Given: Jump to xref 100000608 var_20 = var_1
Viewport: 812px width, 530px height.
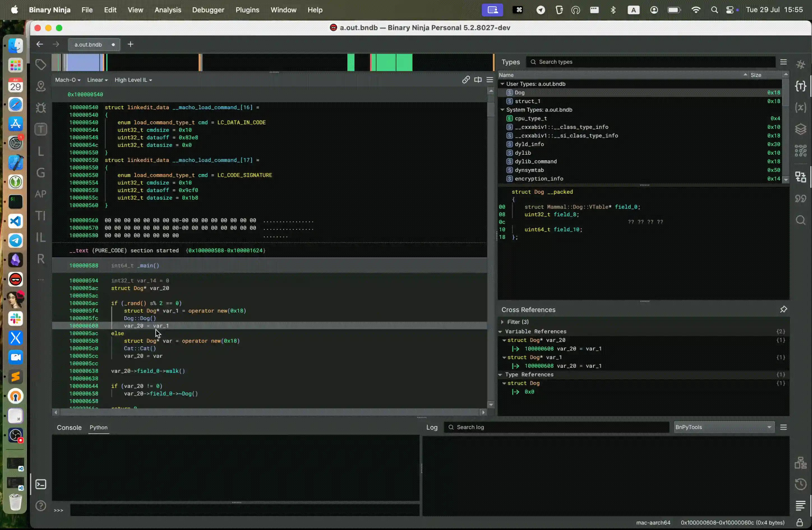Looking at the screenshot, I should coord(563,349).
